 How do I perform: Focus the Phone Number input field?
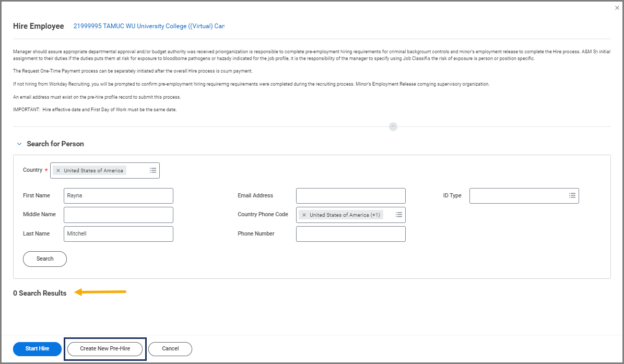pos(350,234)
